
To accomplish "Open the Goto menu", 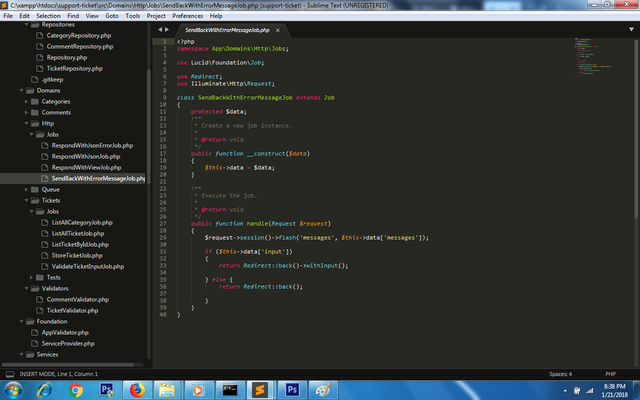I will (x=112, y=16).
